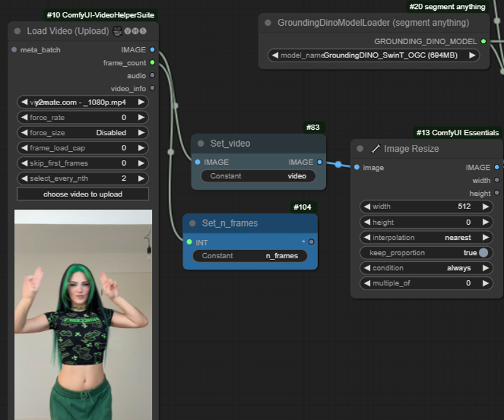The image size is (504, 420).
Task: Click the Set_video IMAGE input socket
Action: point(197,162)
